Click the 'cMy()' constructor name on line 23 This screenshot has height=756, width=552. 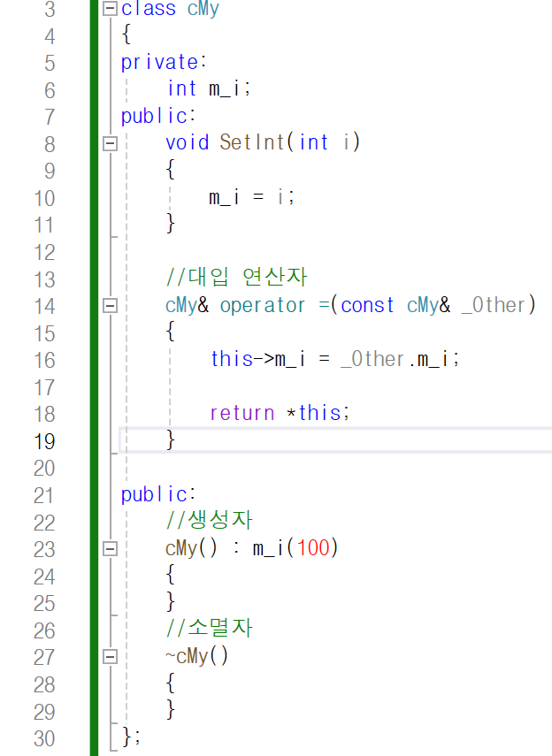[192, 548]
